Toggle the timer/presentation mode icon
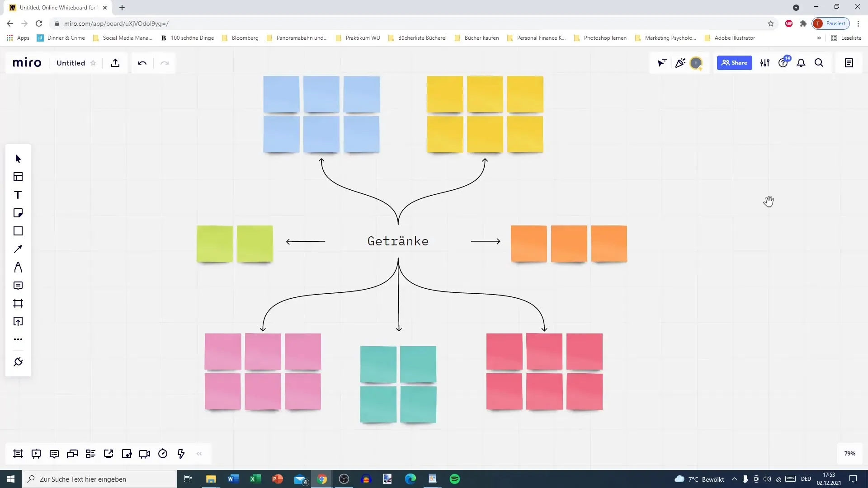The height and width of the screenshot is (488, 868). click(162, 454)
